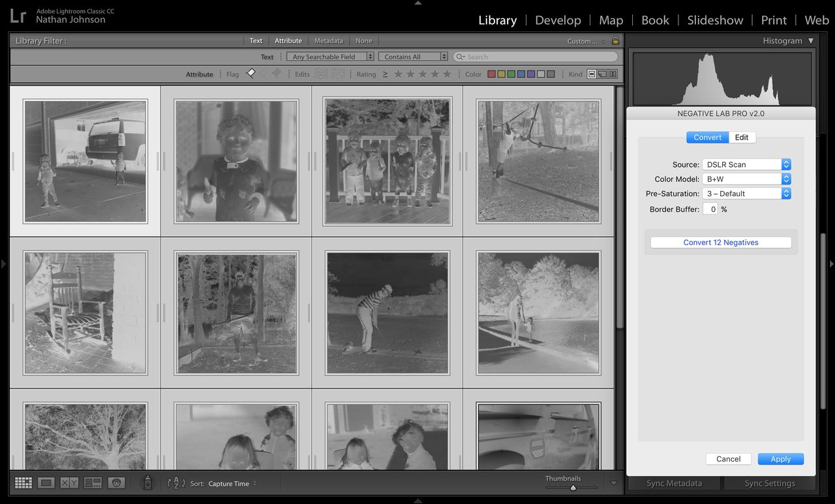The width and height of the screenshot is (835, 504).
Task: Filter by unflagged photos flag icon
Action: tap(264, 74)
